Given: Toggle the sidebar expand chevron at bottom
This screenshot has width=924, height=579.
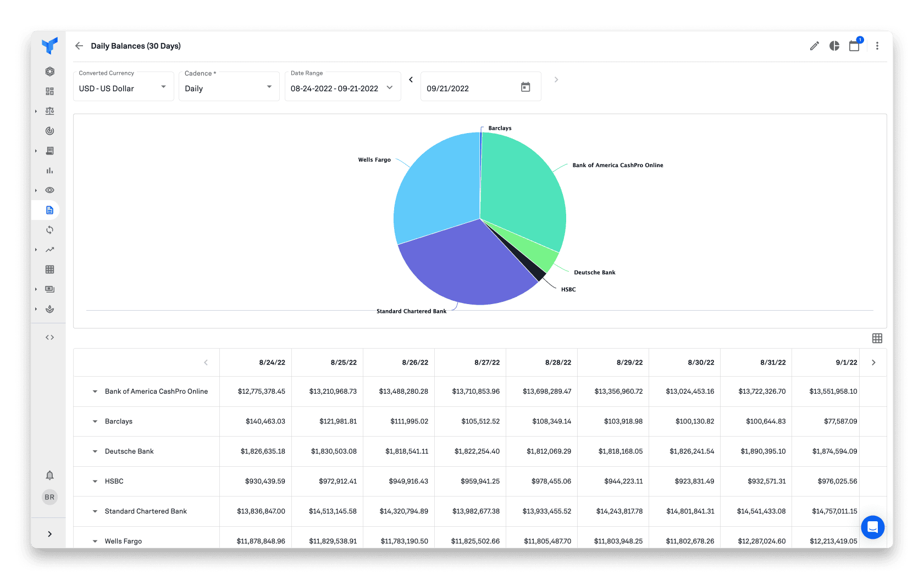Looking at the screenshot, I should 49,533.
